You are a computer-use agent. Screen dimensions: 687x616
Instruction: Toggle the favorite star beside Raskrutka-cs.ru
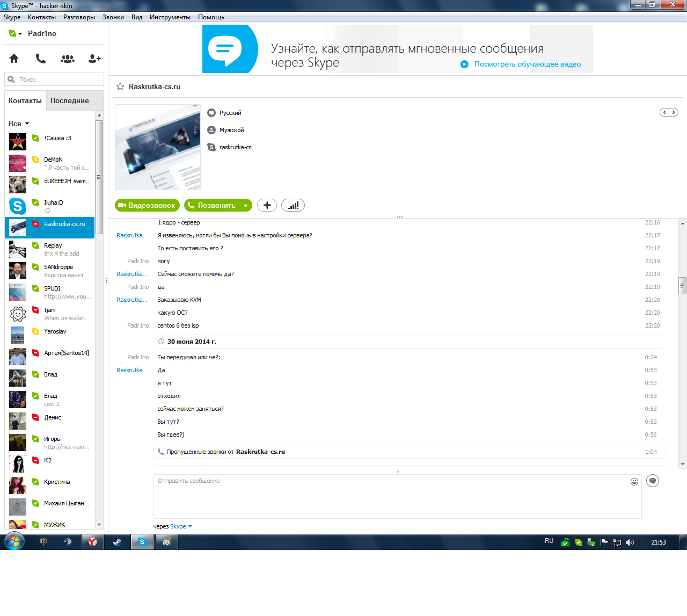pos(120,86)
